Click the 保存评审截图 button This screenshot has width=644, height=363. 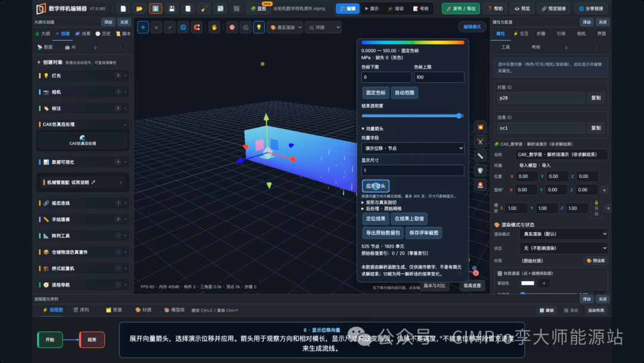(x=424, y=233)
